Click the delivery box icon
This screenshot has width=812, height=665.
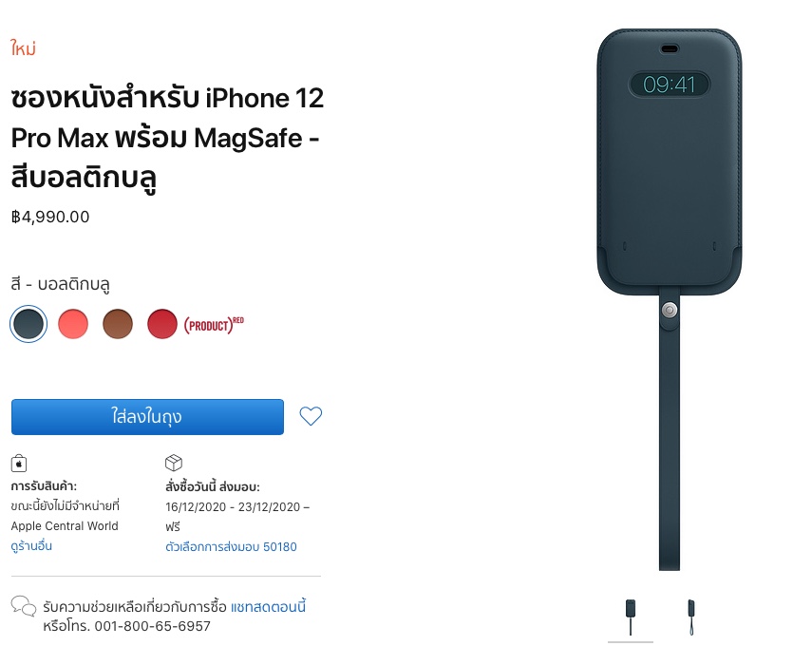[x=174, y=462]
